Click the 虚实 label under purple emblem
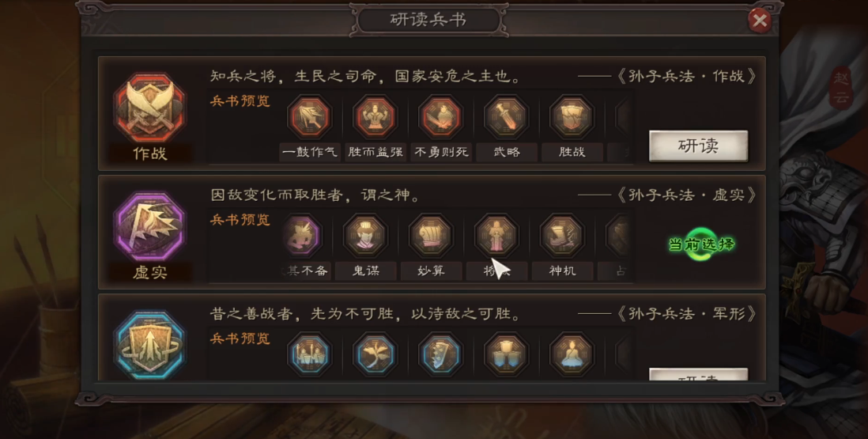 [x=149, y=272]
